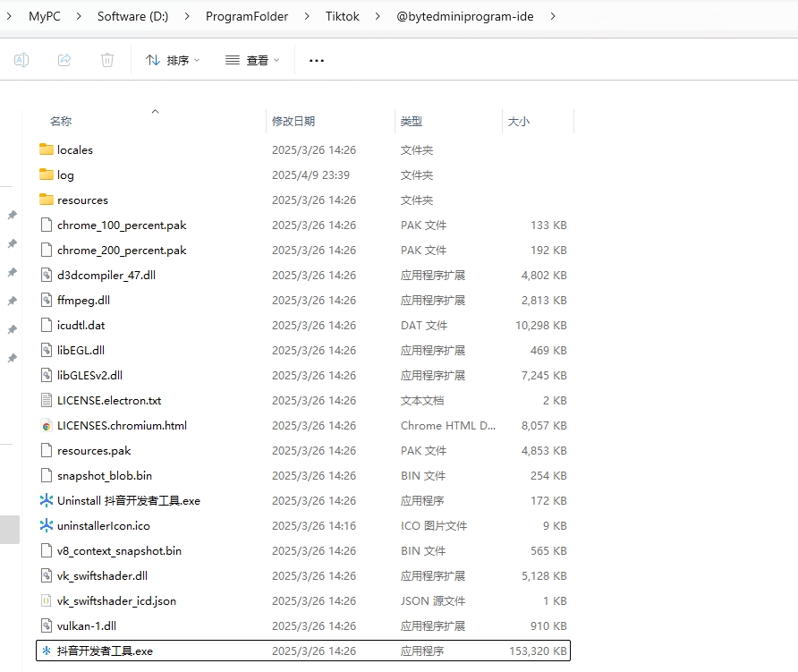
Task: Expand chevron before MyPC breadcrumb
Action: click(9, 16)
